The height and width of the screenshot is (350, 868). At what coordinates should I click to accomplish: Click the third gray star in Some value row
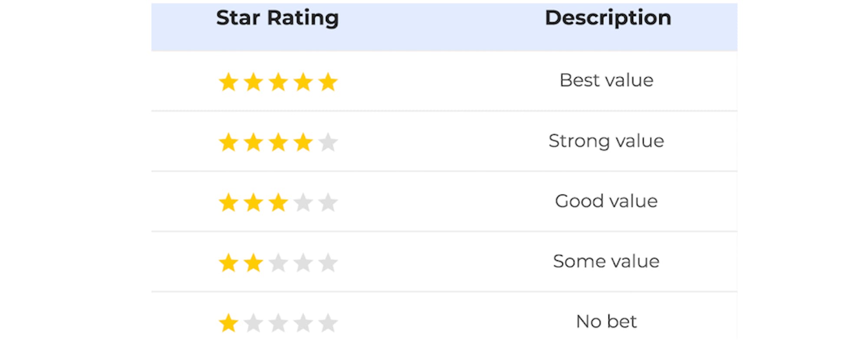278,263
